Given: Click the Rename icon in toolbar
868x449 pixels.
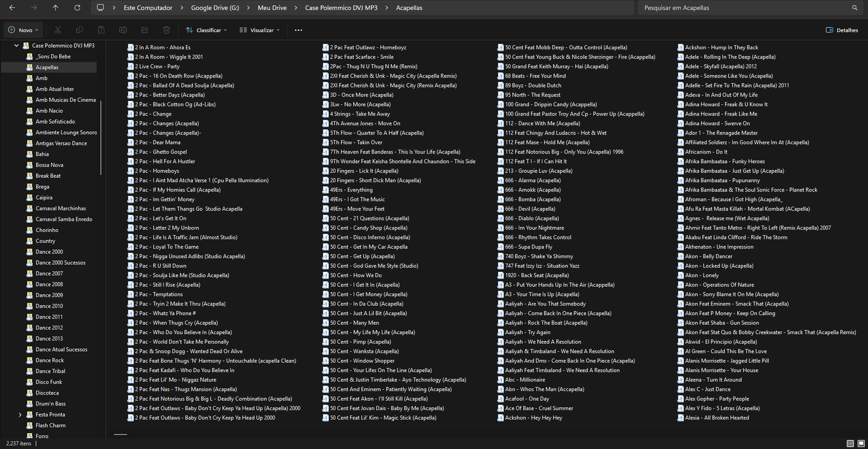Looking at the screenshot, I should (x=123, y=30).
